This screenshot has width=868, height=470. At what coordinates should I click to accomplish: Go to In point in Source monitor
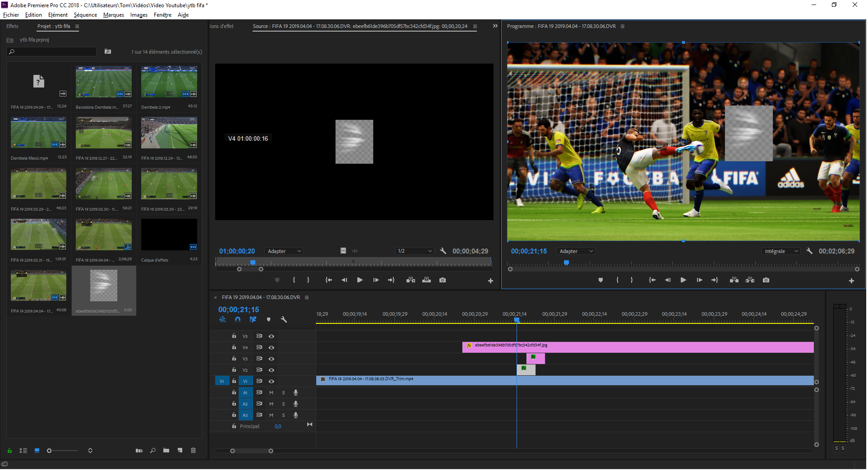click(329, 280)
